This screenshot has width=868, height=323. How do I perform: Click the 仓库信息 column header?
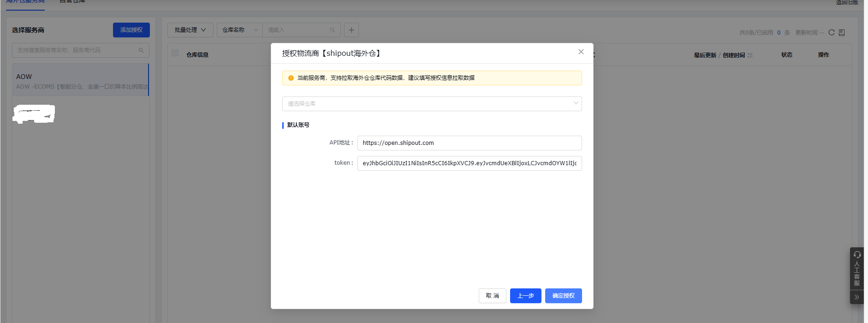tap(197, 55)
